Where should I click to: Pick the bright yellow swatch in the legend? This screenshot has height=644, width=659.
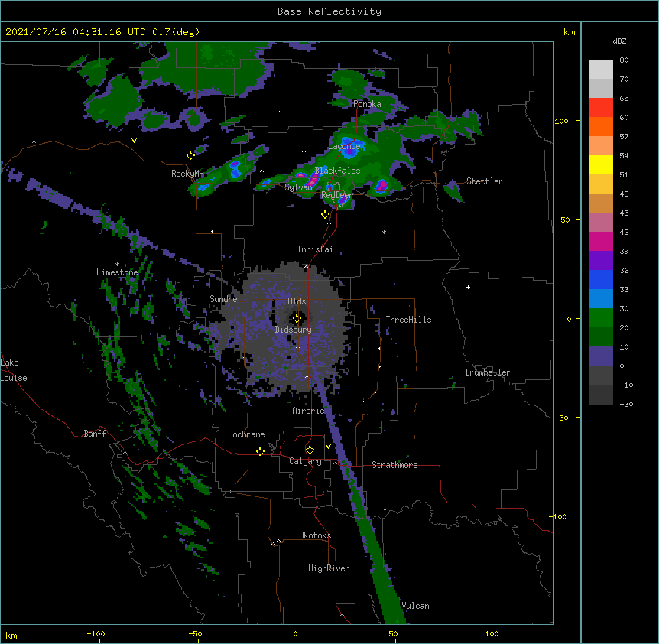tap(601, 164)
